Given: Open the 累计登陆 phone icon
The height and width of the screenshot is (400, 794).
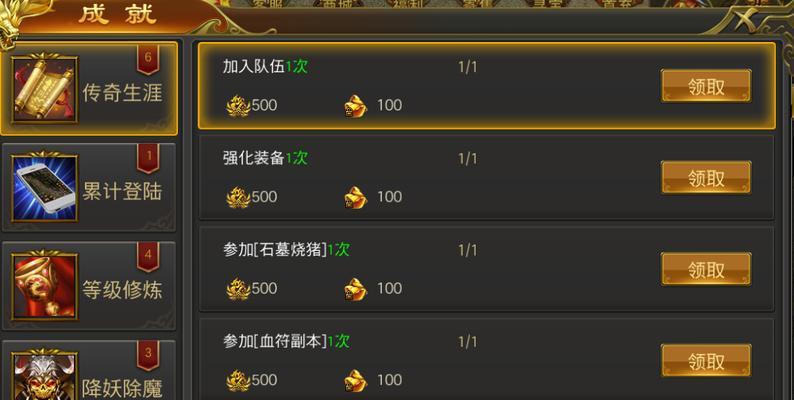Looking at the screenshot, I should (x=45, y=188).
